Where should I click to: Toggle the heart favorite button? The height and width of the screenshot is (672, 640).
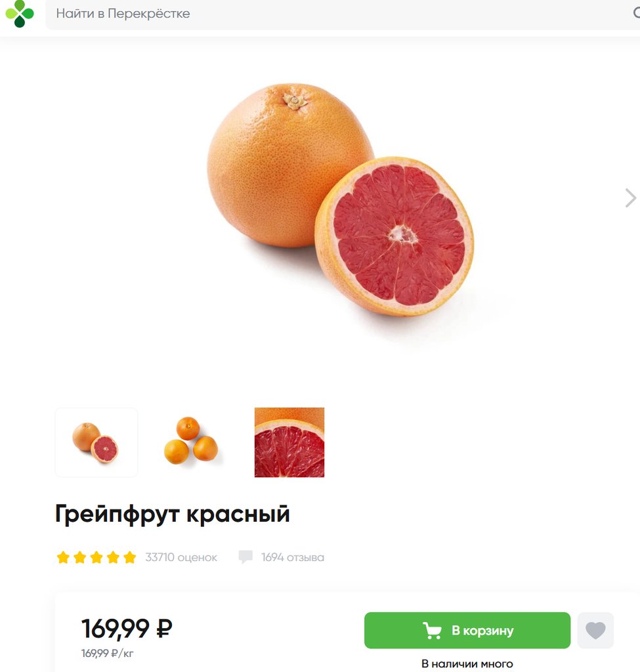tap(595, 631)
